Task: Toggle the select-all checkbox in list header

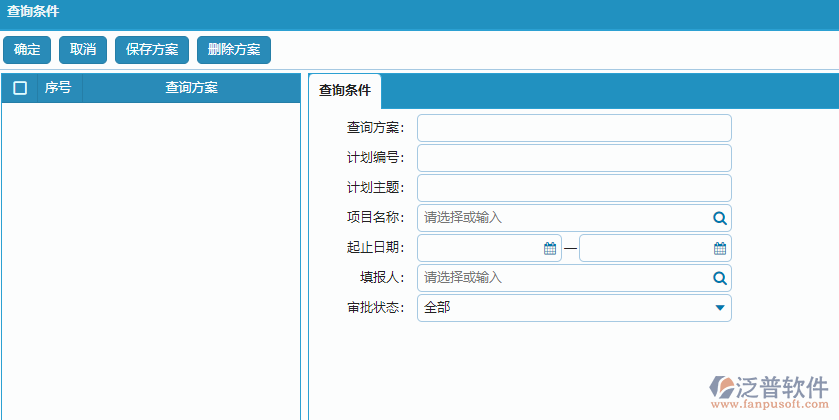Action: 20,88
